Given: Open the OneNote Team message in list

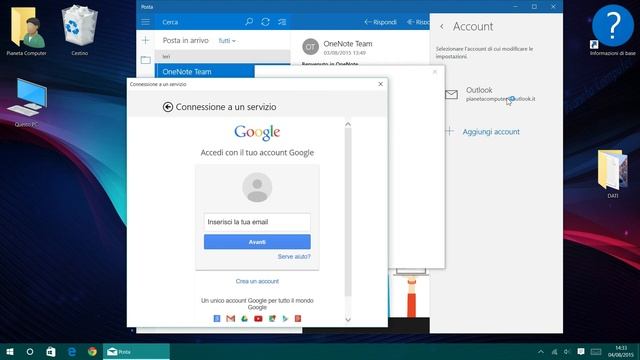Looking at the screenshot, I should pyautogui.click(x=204, y=71).
